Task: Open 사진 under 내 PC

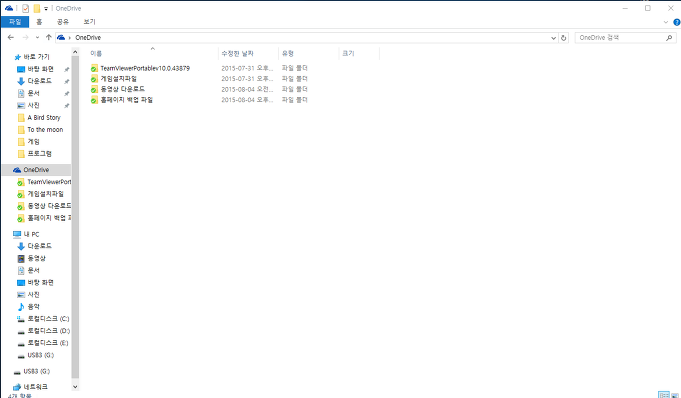Action: point(33,295)
